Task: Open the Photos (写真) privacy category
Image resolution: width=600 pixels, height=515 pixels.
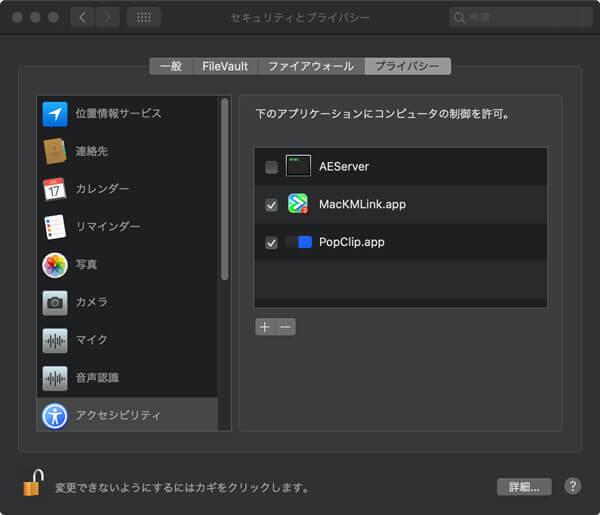Action: 54,265
